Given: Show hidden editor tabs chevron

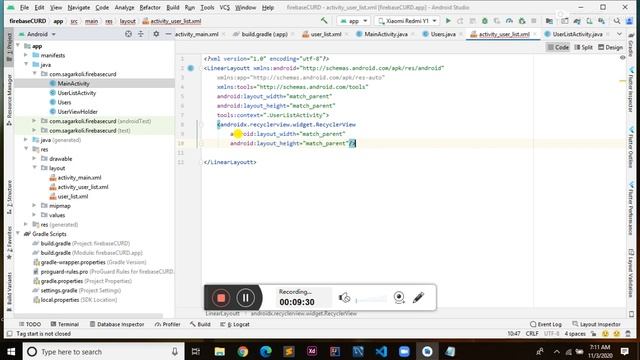Looking at the screenshot, I should click(619, 34).
